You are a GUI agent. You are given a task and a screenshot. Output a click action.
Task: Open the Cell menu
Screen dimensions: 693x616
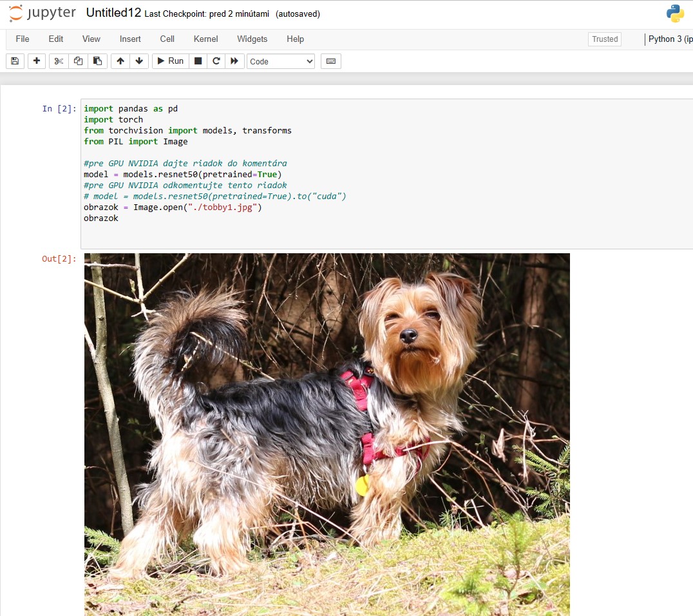point(167,39)
